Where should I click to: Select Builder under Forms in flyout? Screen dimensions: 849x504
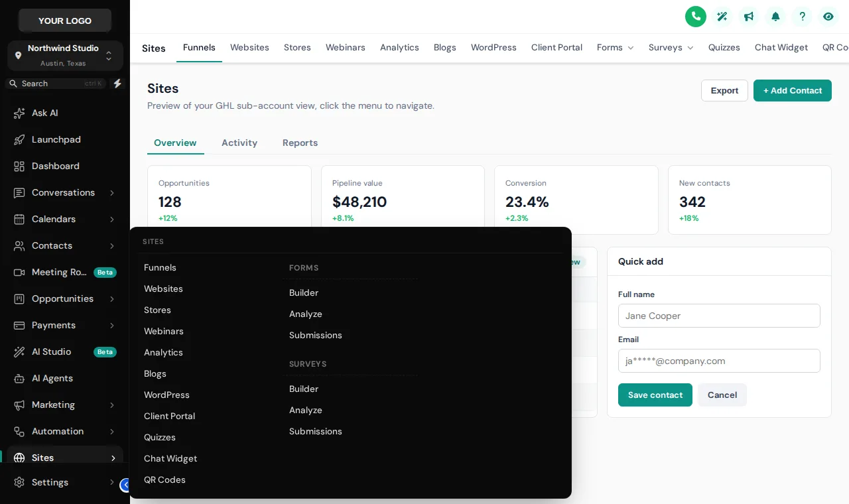[x=304, y=292]
